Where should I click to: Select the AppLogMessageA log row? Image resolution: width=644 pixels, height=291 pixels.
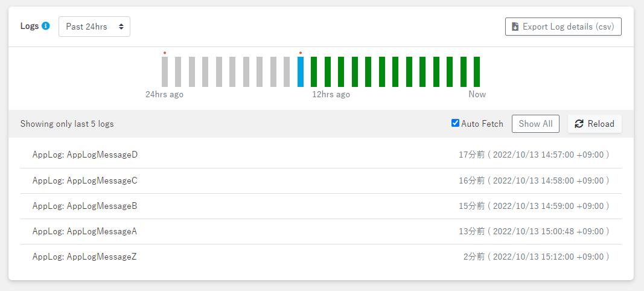click(85, 231)
